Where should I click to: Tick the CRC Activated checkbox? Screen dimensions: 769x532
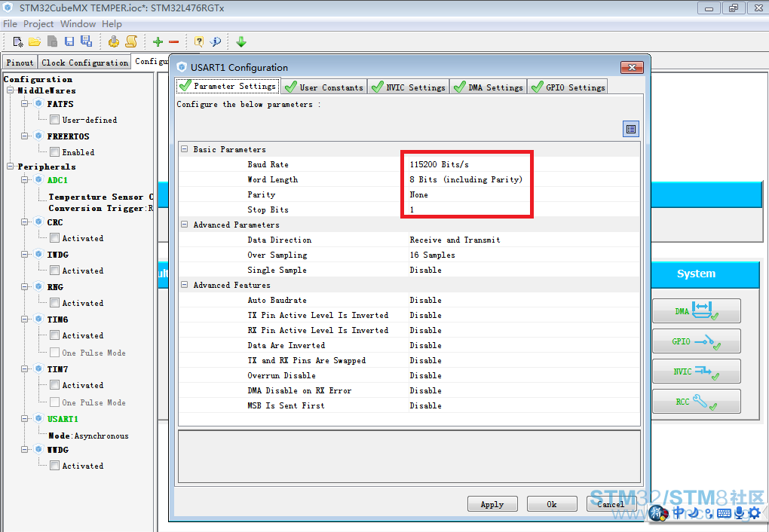(x=55, y=238)
